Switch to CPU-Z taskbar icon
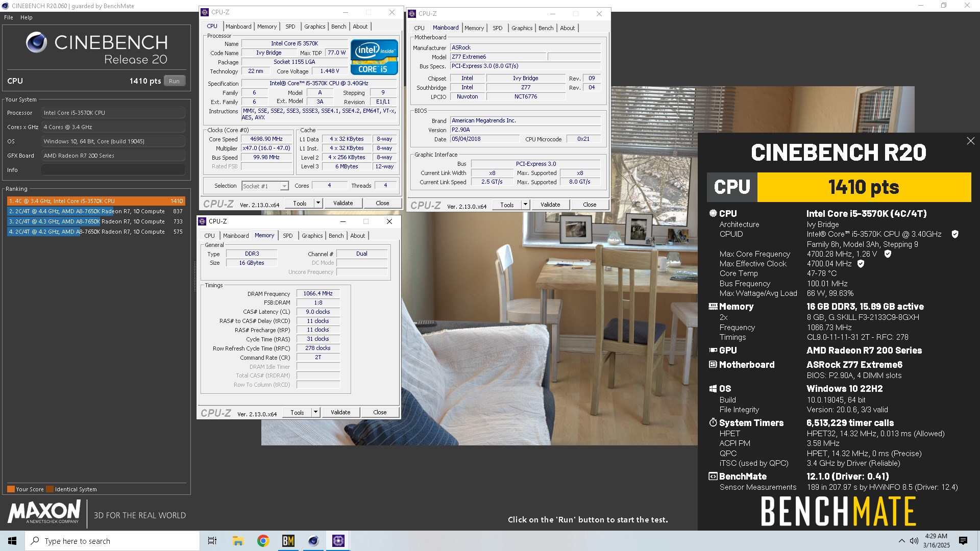The height and width of the screenshot is (551, 980). (338, 541)
